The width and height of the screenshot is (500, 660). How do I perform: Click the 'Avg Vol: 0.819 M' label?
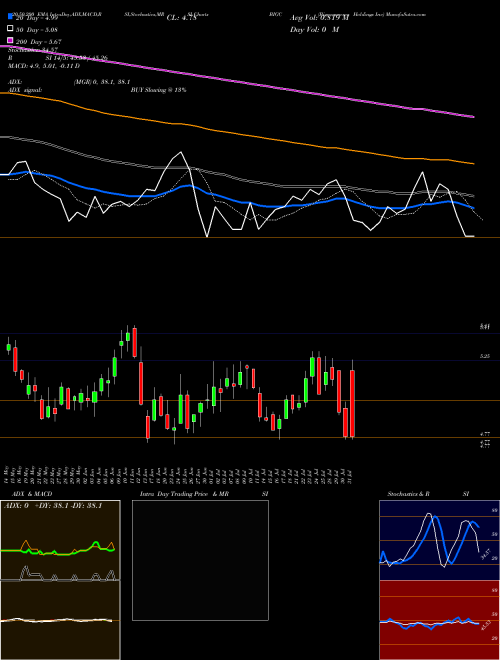click(319, 18)
